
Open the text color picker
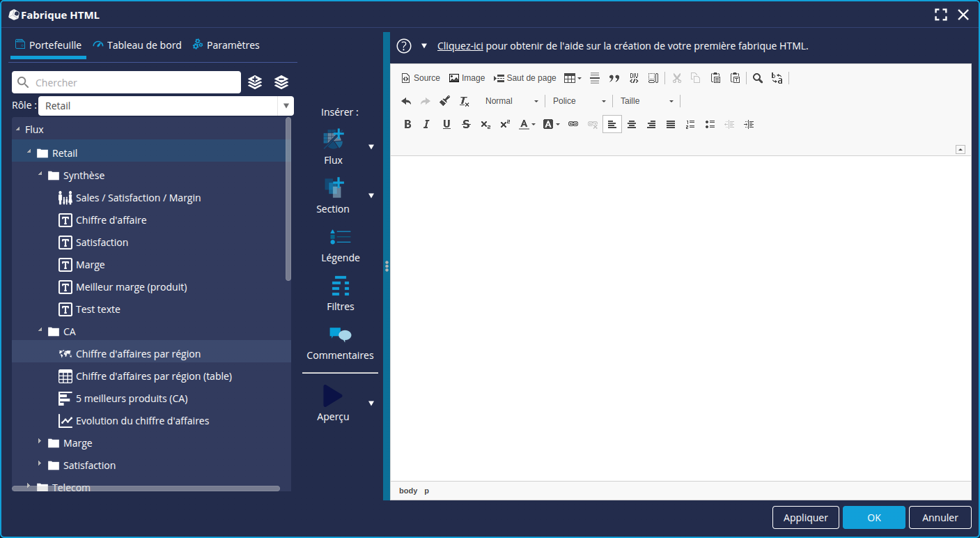527,124
